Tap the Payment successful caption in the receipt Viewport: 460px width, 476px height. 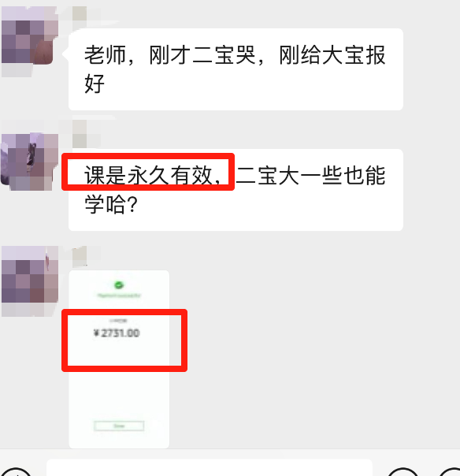coord(119,295)
